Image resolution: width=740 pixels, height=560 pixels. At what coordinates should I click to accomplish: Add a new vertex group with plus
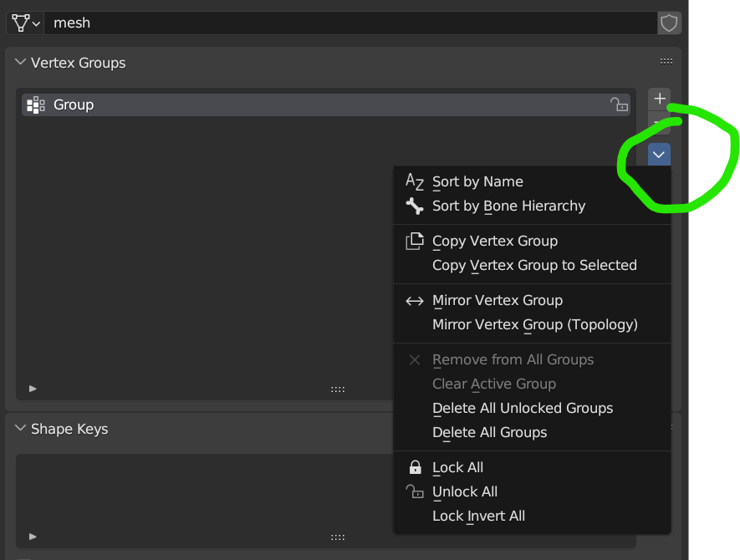659,99
